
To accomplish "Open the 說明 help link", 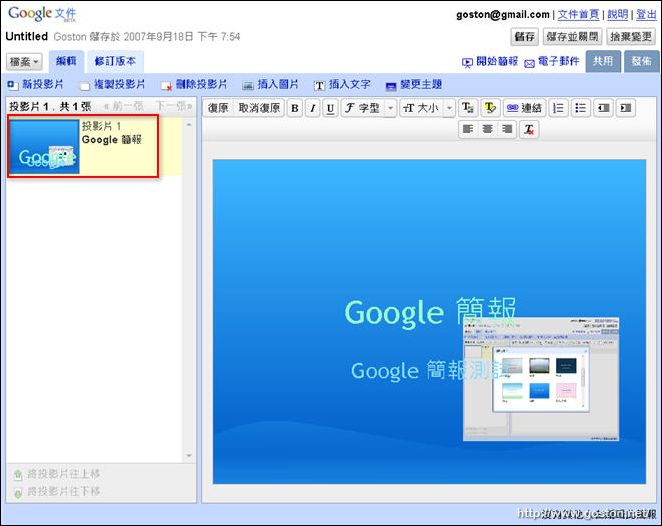I will click(618, 14).
